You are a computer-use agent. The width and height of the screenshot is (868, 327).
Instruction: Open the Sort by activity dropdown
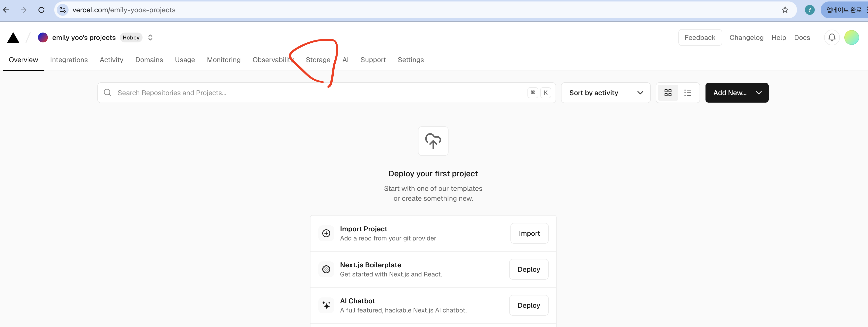605,93
